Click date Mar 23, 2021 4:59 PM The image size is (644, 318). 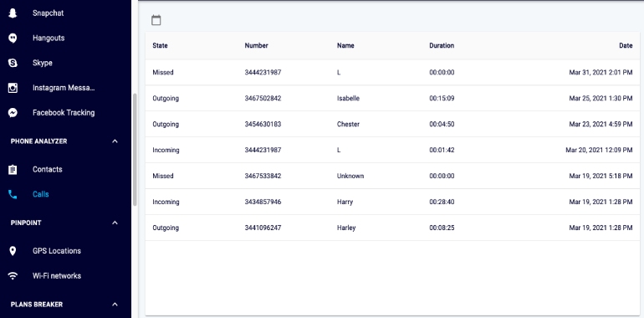[601, 124]
